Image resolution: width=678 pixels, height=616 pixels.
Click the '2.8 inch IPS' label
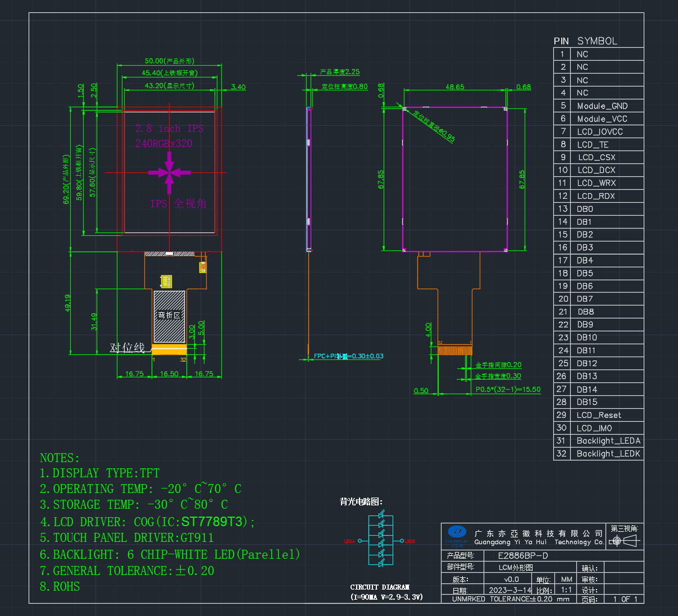(x=169, y=129)
